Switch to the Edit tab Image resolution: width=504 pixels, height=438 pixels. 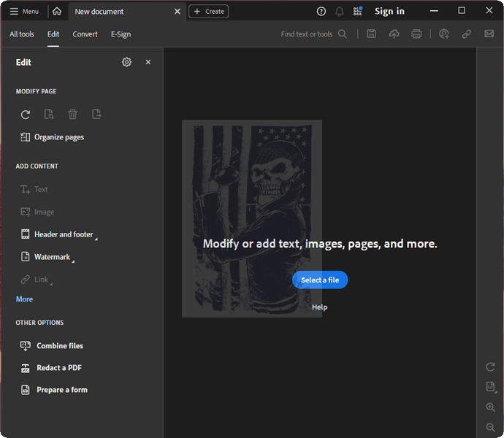53,34
